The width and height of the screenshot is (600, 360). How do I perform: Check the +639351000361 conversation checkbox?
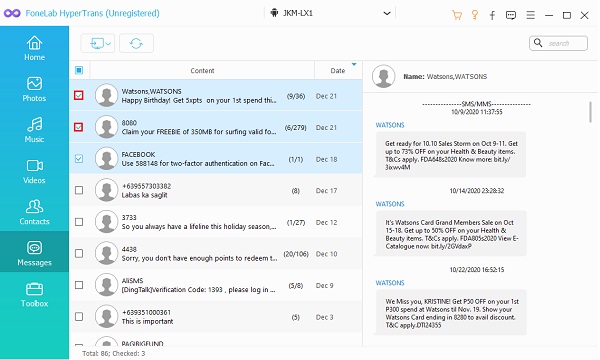(x=79, y=316)
